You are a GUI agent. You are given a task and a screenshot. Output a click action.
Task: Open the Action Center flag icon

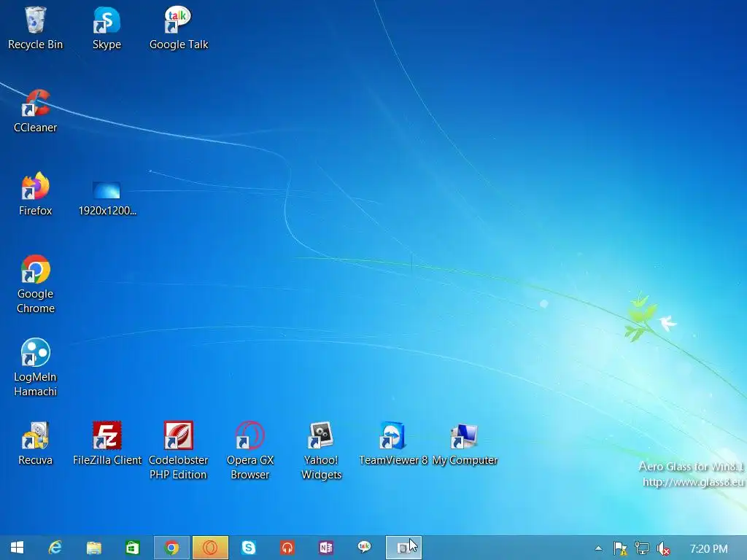click(x=620, y=548)
